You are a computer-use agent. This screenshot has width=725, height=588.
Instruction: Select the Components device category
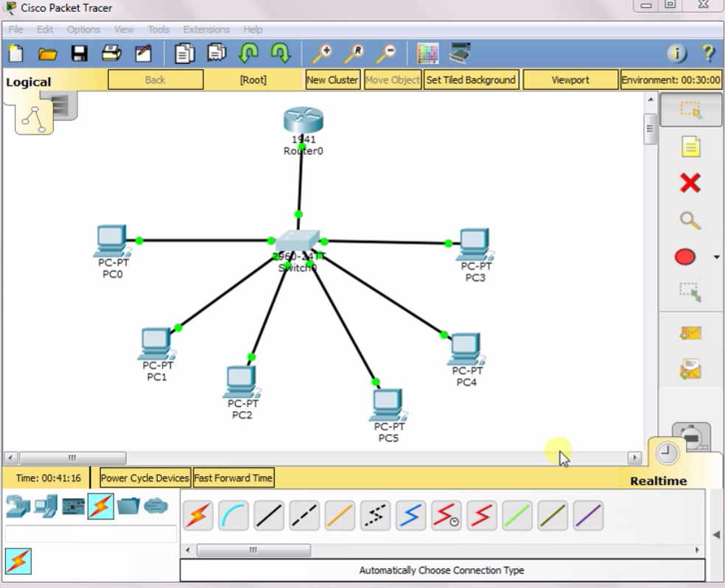coord(73,506)
